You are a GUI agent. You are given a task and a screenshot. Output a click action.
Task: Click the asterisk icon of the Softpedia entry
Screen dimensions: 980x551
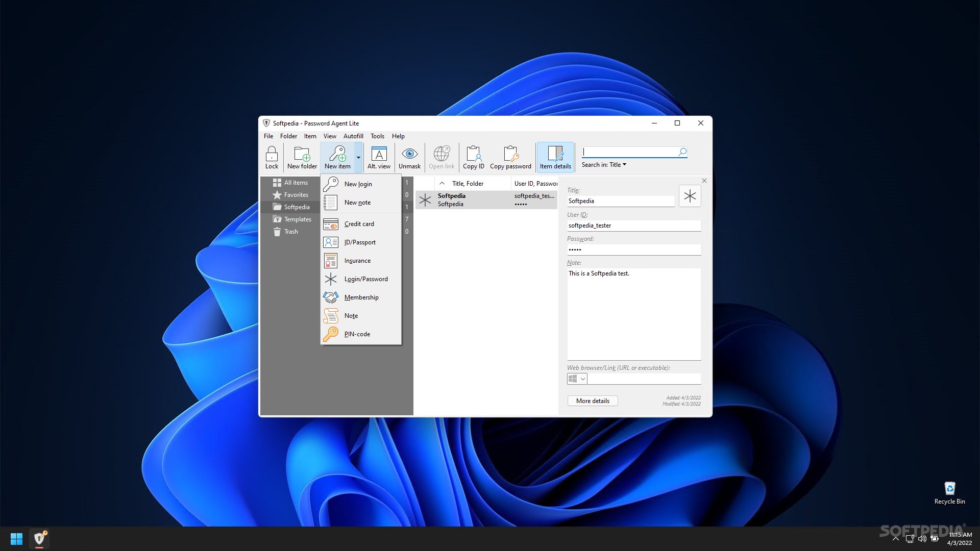[425, 200]
